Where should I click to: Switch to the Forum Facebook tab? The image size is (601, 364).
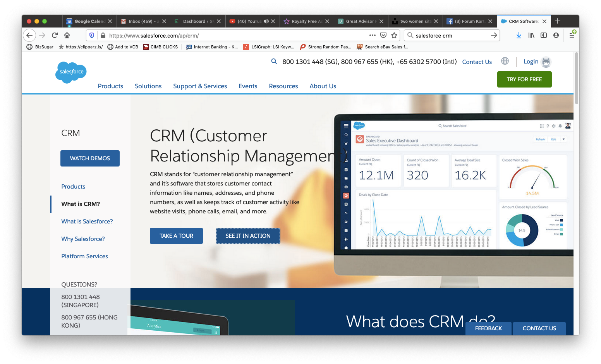pyautogui.click(x=469, y=21)
